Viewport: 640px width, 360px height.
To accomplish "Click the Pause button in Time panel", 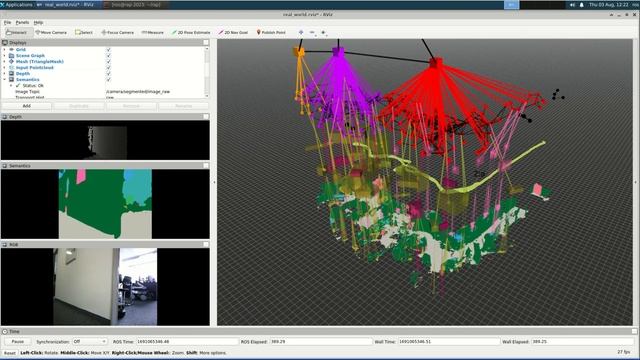I will pos(18,342).
